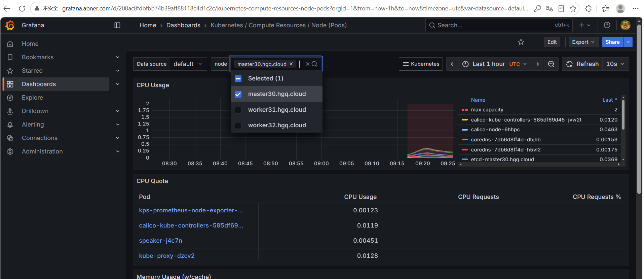
Task: Click the Alerting bell icon
Action: click(x=10, y=125)
